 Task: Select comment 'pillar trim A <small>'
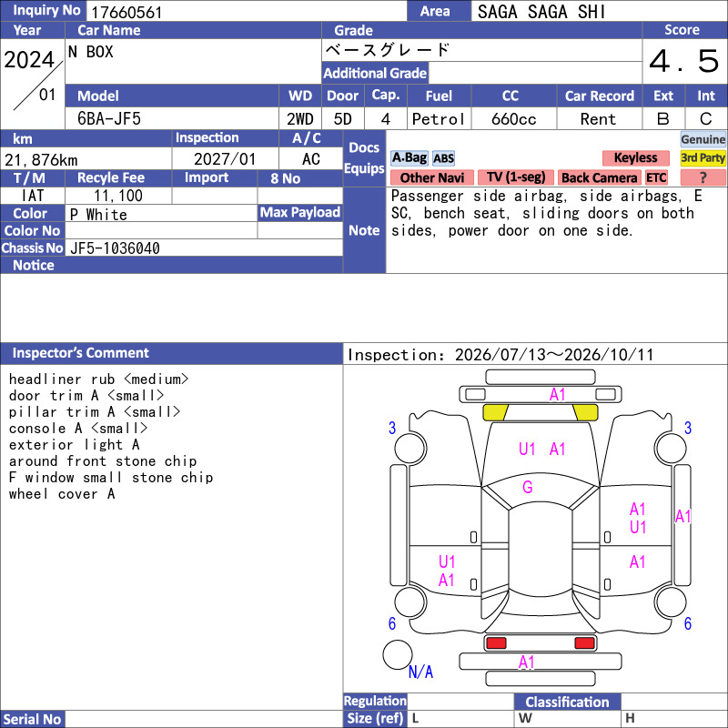(95, 412)
